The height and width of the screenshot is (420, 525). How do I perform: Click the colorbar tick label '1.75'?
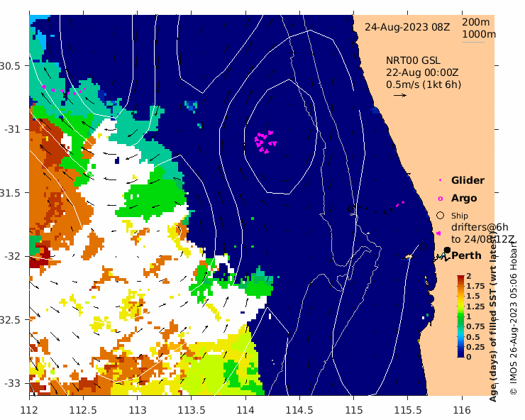click(475, 286)
